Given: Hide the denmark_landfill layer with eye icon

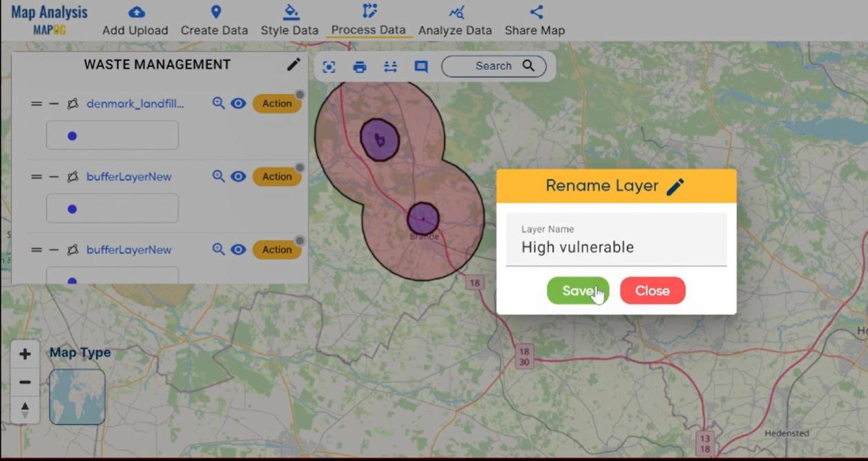Looking at the screenshot, I should click(x=238, y=103).
